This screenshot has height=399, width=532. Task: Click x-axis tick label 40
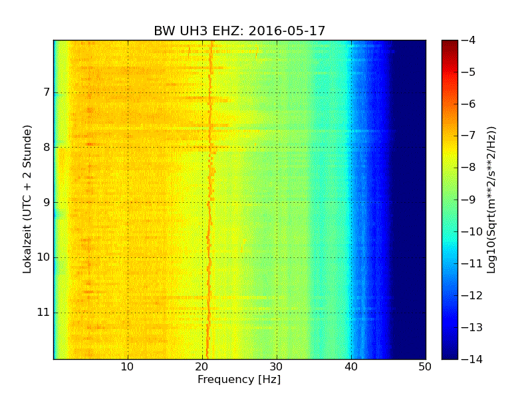coord(351,367)
